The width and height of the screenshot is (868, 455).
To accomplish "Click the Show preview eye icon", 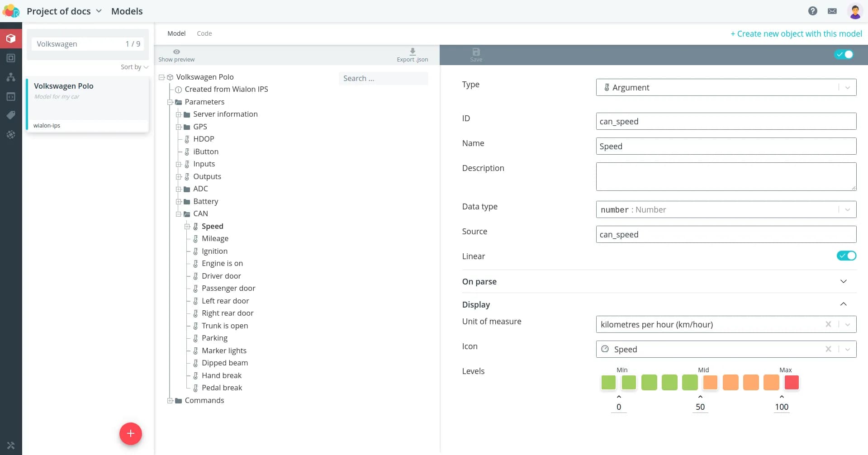I will coord(176,52).
